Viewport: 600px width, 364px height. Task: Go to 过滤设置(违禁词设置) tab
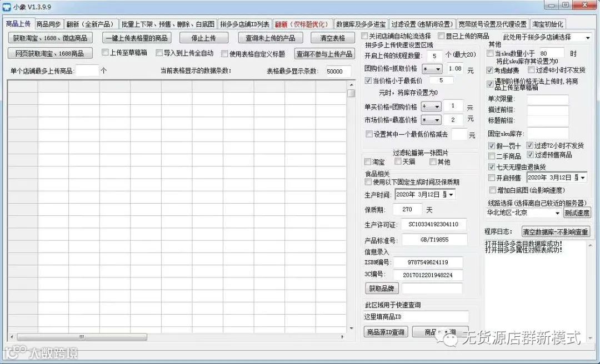[x=422, y=24]
